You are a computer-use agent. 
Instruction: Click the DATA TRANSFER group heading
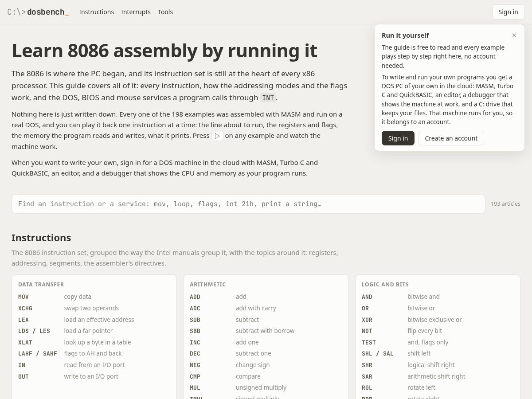tap(41, 285)
